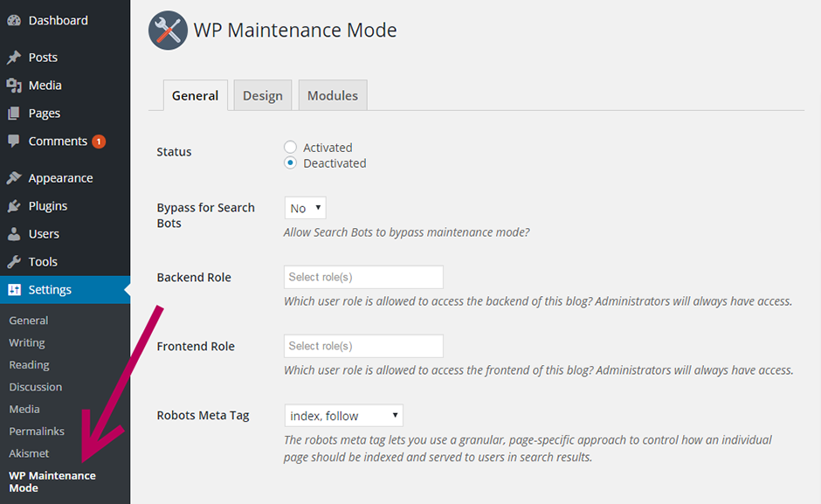Switch to the Modules tab
Viewport: 821px width, 504px height.
coord(333,95)
